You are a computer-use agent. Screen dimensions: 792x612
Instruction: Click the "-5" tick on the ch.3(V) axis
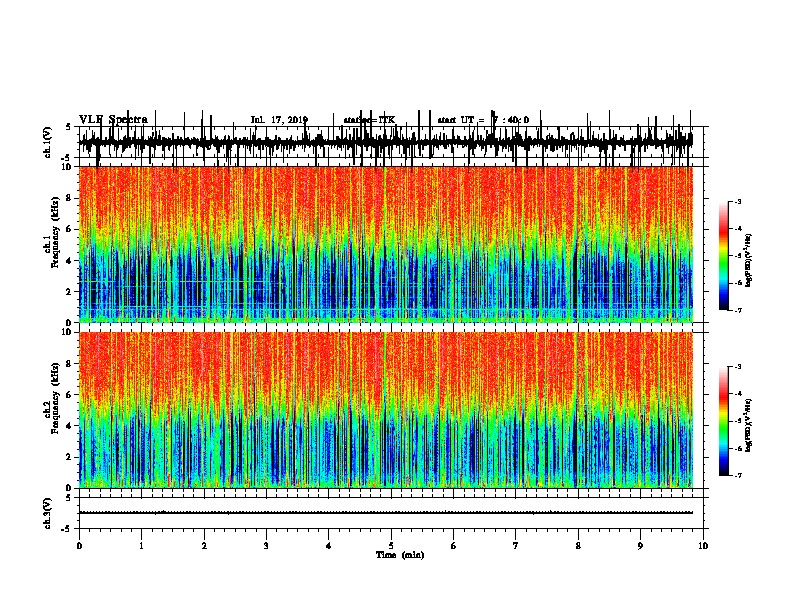68,529
